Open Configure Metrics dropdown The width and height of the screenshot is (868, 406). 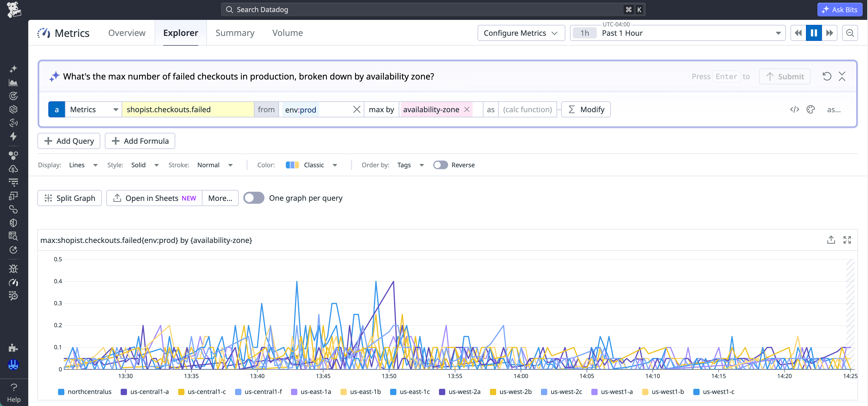point(521,33)
